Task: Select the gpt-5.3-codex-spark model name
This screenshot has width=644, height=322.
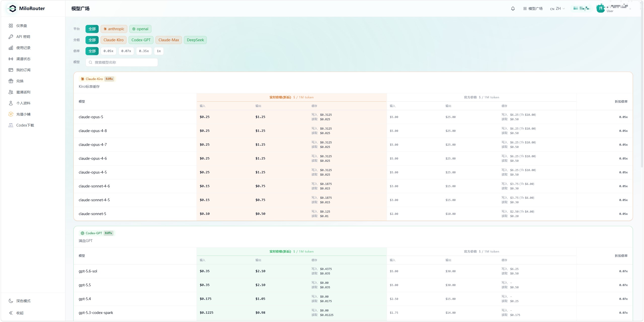Action: pos(96,313)
